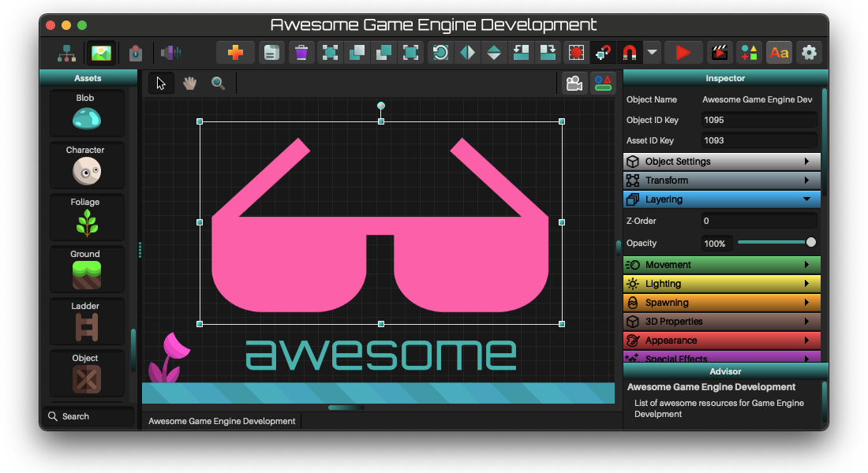This screenshot has width=868, height=473.
Task: Switch to the Awesome Game Engine Development tab
Action: click(221, 421)
